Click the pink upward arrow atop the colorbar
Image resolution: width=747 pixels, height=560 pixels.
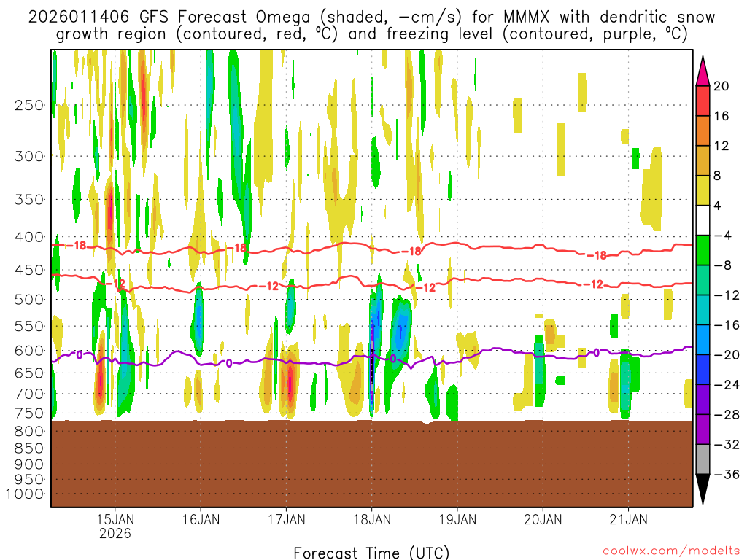703,70
